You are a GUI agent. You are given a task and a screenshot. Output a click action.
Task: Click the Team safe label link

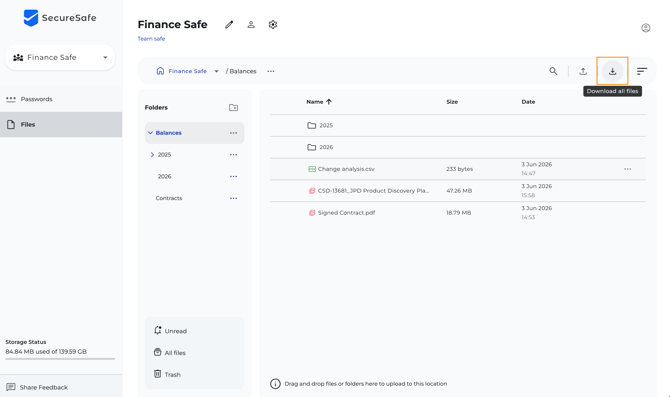[x=151, y=38]
